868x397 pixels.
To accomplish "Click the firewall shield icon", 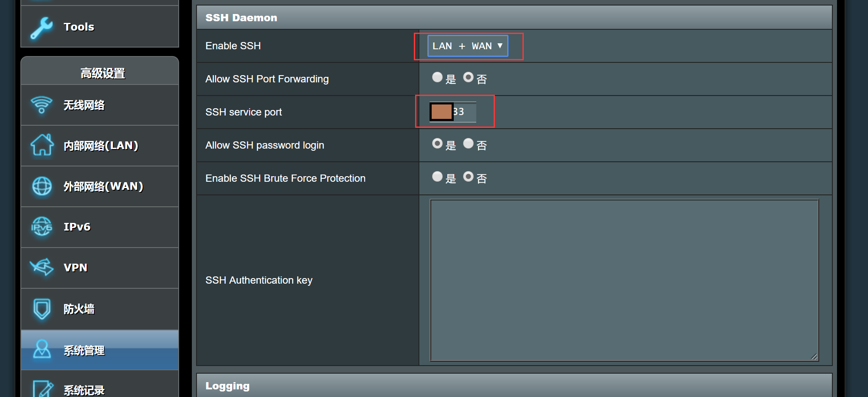I will [42, 309].
